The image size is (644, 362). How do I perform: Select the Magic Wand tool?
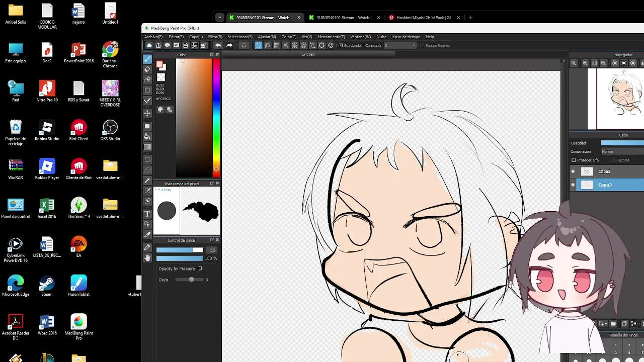point(147,180)
